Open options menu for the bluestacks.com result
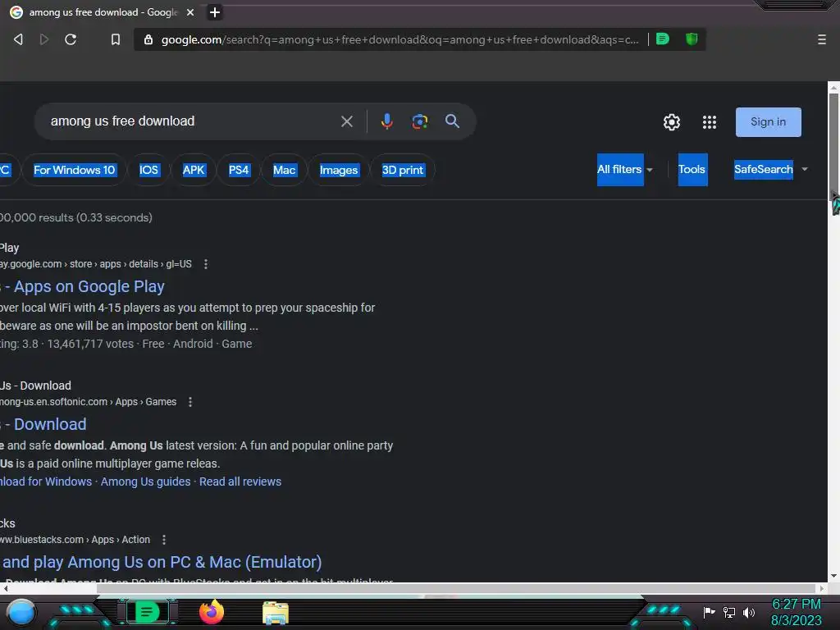The height and width of the screenshot is (630, 840). click(x=164, y=540)
